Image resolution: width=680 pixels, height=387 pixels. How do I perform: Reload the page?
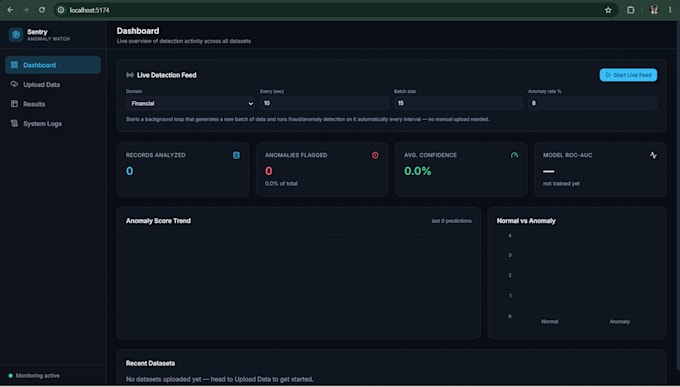[42, 10]
